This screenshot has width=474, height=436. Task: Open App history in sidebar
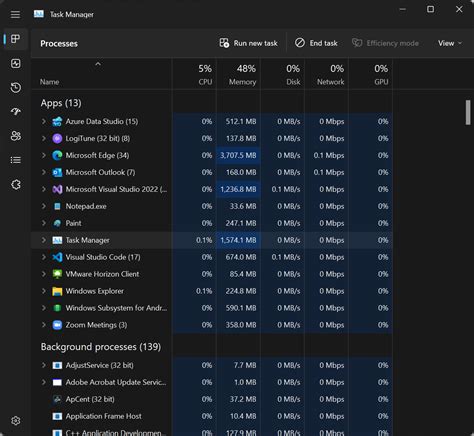(16, 88)
